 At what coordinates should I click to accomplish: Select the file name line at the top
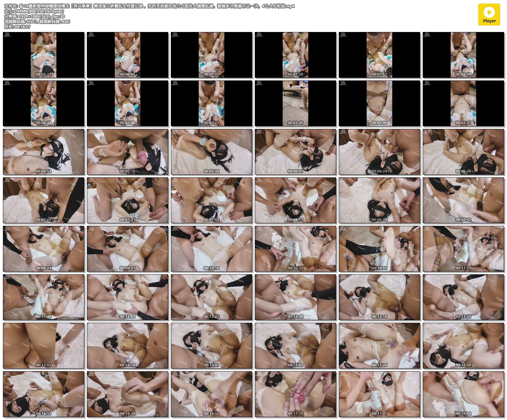[x=149, y=6]
